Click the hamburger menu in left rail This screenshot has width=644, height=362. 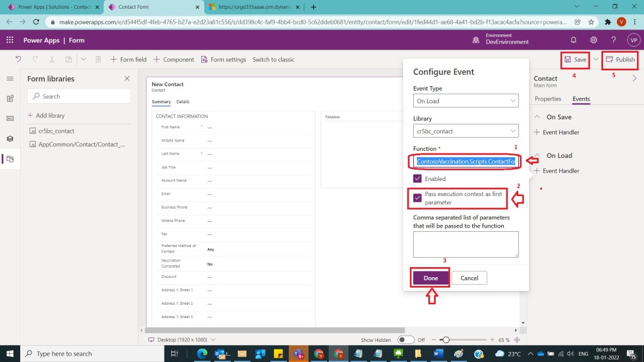(x=10, y=79)
